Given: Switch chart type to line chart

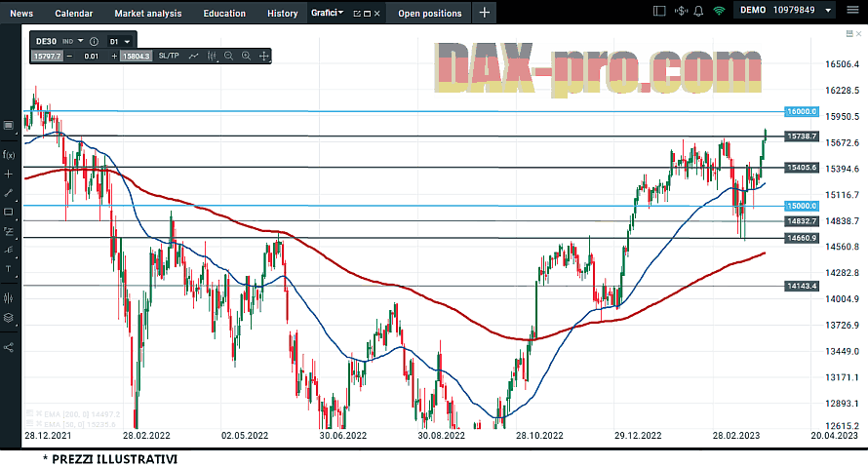Looking at the screenshot, I should [x=194, y=56].
